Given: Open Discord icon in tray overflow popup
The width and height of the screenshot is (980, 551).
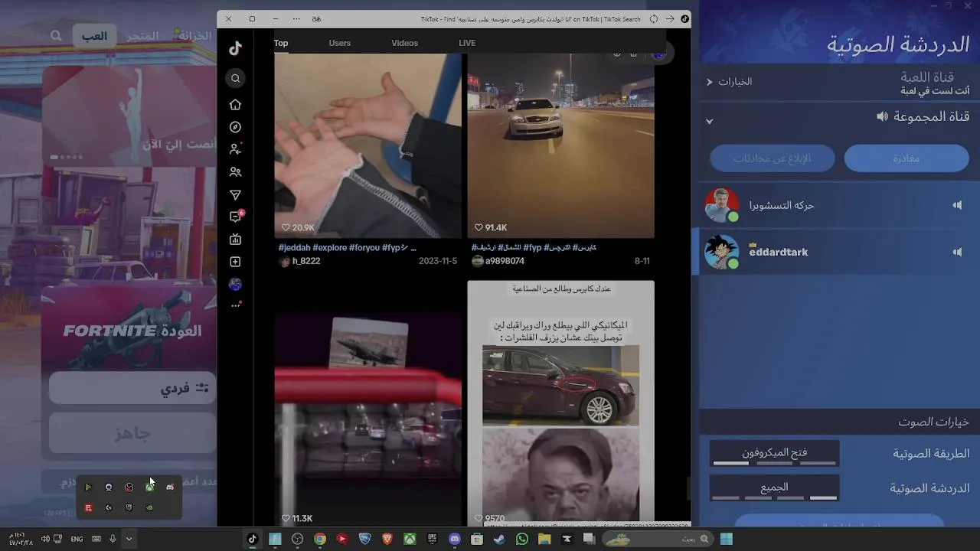Looking at the screenshot, I should tap(170, 487).
